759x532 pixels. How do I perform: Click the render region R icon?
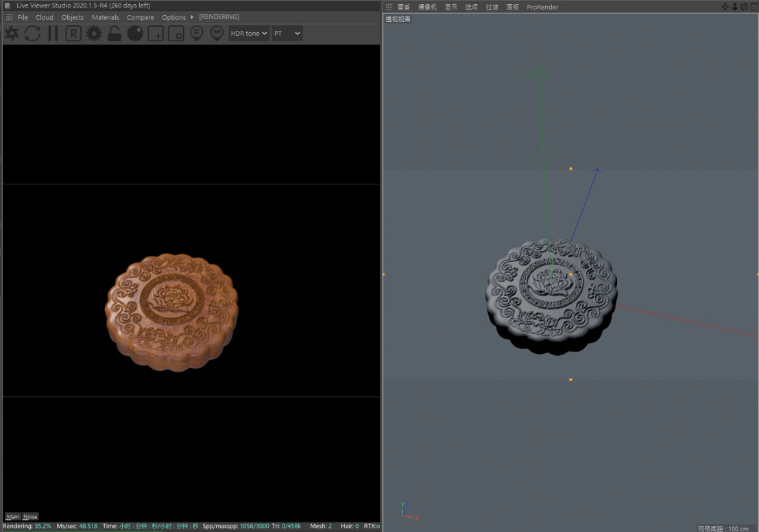73,34
